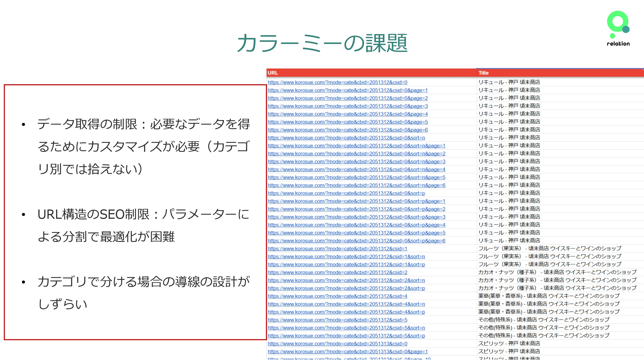644x362 pixels.
Task: Open the link ending with sort=p&page=5
Action: point(356,233)
